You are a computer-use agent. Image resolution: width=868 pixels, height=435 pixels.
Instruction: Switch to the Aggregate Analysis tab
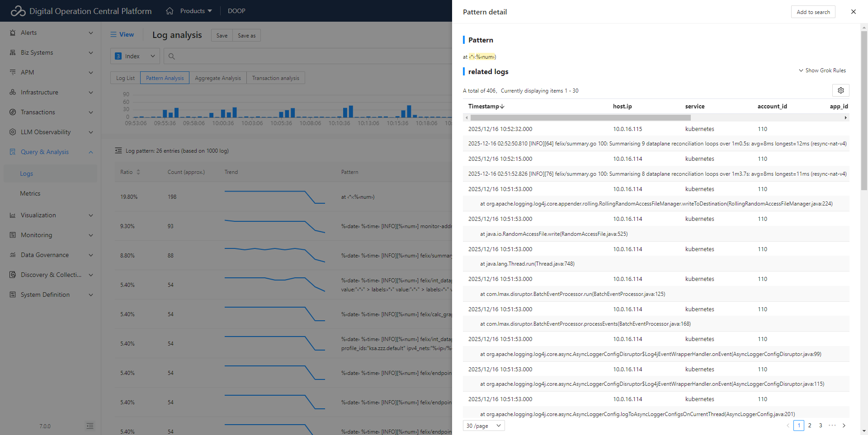coord(217,77)
